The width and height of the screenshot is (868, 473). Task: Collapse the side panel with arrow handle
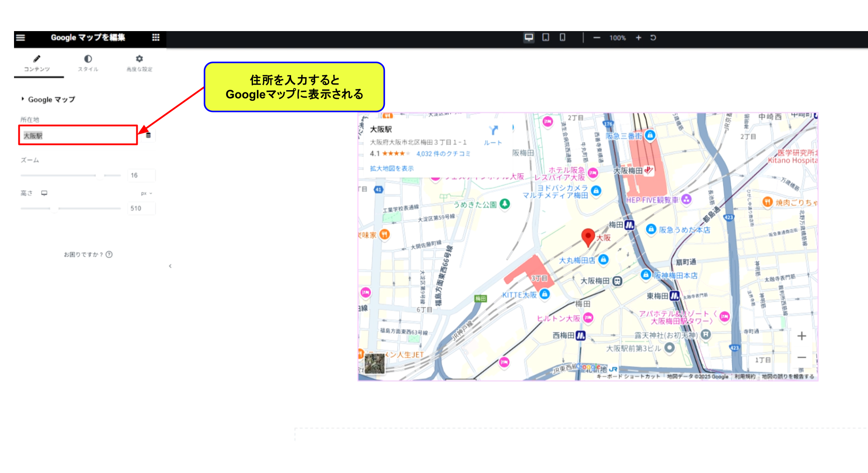pyautogui.click(x=170, y=266)
